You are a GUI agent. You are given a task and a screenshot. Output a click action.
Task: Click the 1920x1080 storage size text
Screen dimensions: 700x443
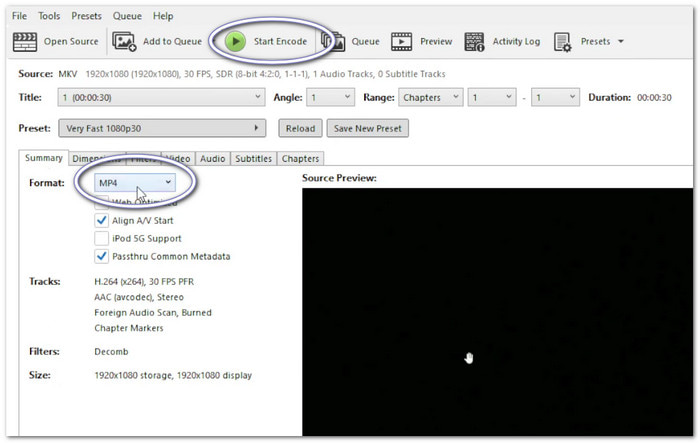(173, 375)
